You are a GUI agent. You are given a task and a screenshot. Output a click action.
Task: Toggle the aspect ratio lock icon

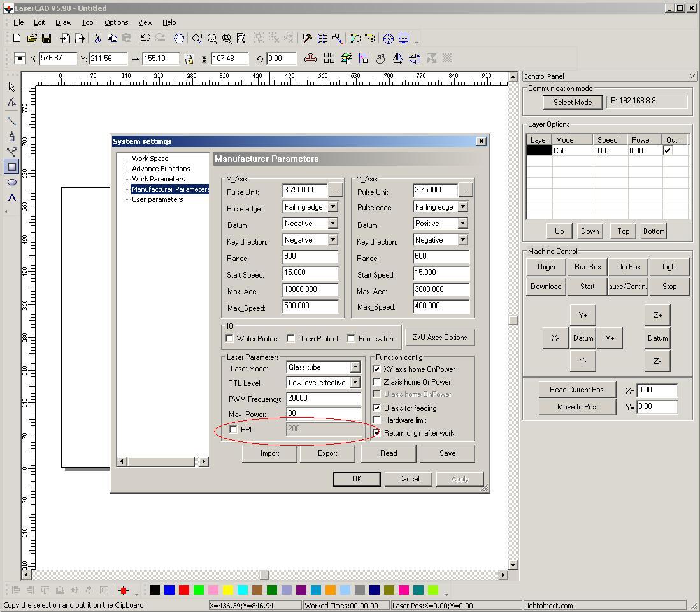click(x=189, y=59)
